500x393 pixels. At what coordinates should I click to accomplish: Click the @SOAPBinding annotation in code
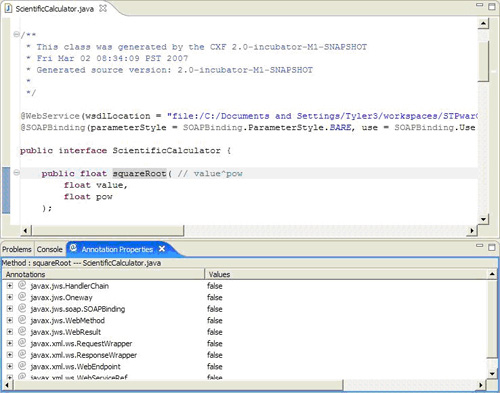[53, 127]
